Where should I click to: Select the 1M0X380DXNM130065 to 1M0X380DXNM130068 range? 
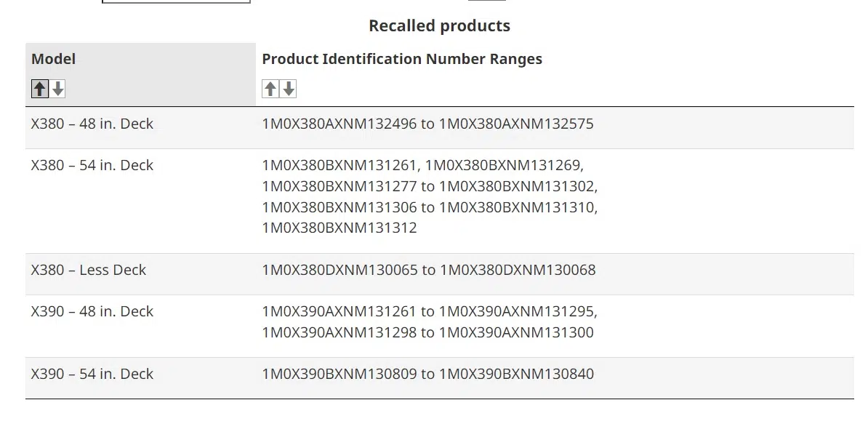click(428, 270)
